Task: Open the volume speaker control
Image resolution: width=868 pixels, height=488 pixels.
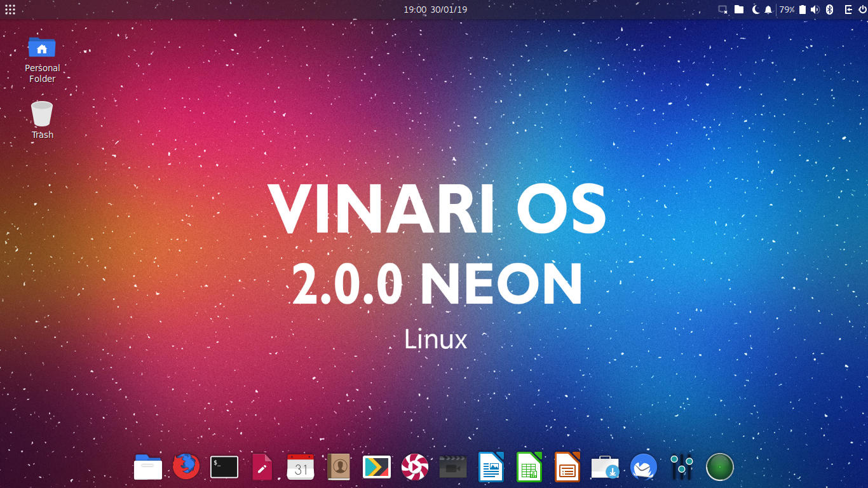Action: pos(815,10)
